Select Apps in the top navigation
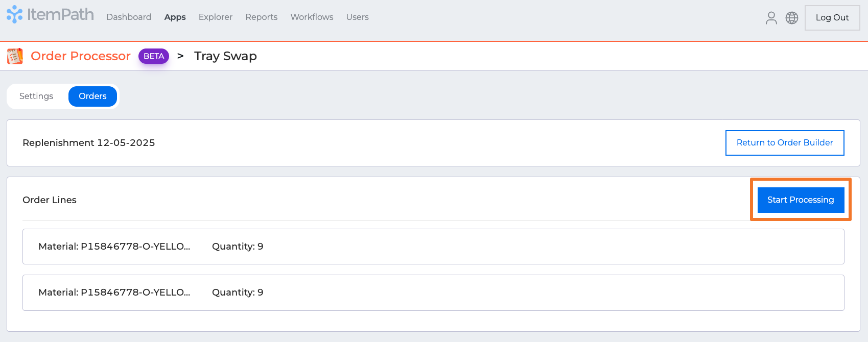The height and width of the screenshot is (342, 868). coord(175,17)
